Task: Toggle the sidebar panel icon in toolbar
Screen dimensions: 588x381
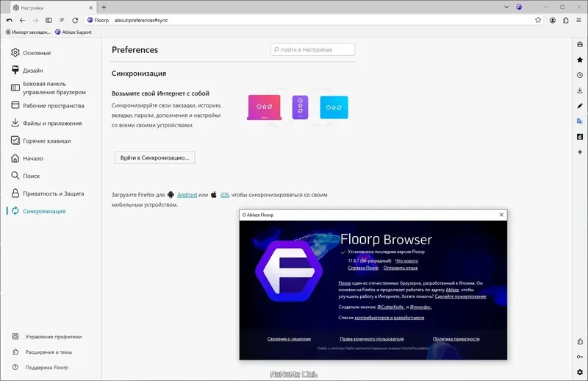Action: (49, 21)
